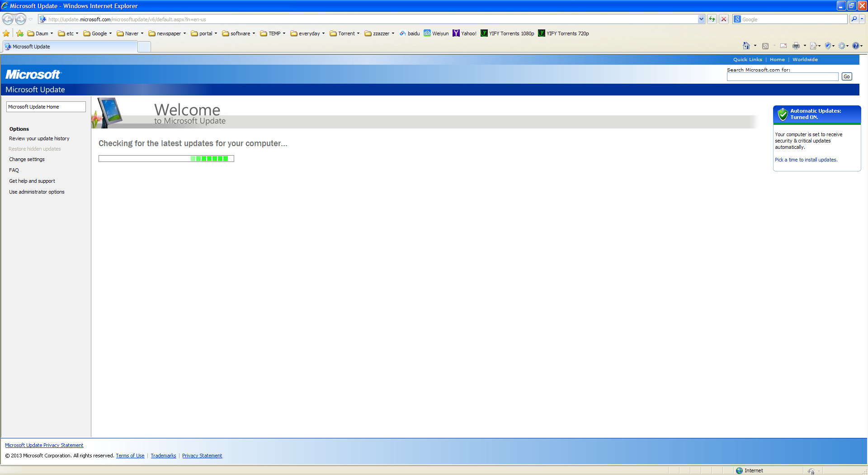The width and height of the screenshot is (868, 475).
Task: Open the FAQ link
Action: [x=14, y=170]
